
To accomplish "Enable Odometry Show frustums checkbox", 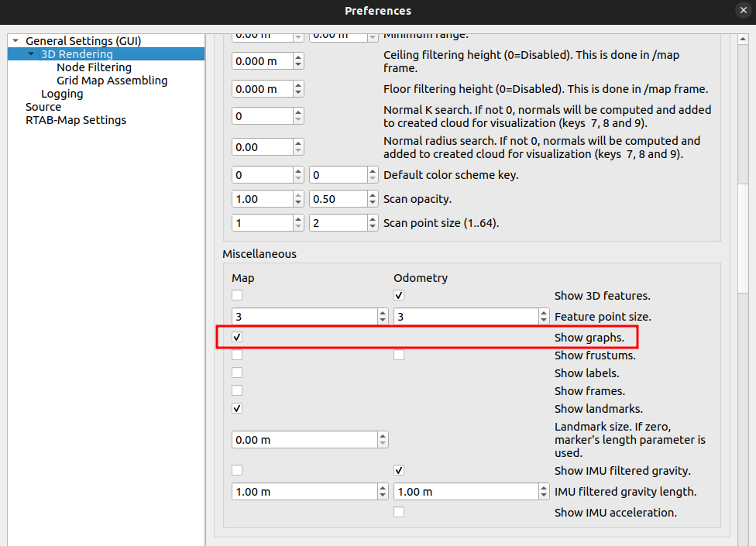I will click(x=399, y=355).
